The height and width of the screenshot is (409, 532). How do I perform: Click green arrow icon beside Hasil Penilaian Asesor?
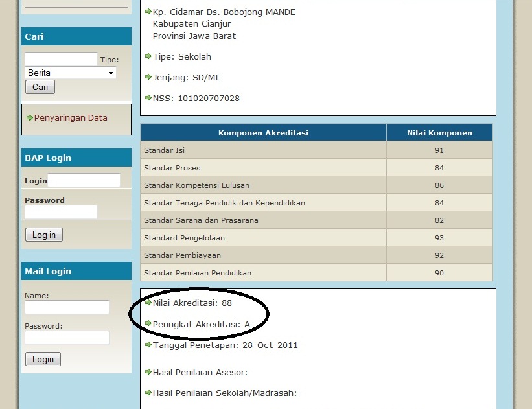pos(148,372)
